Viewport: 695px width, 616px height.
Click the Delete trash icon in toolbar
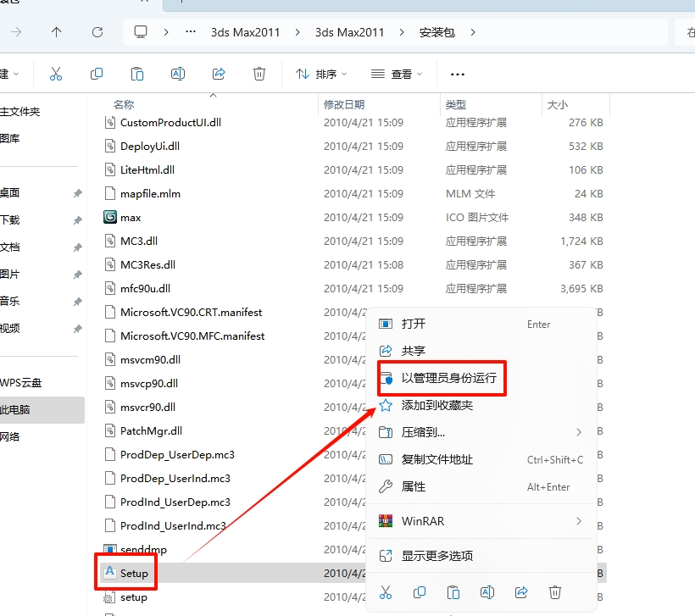point(259,74)
